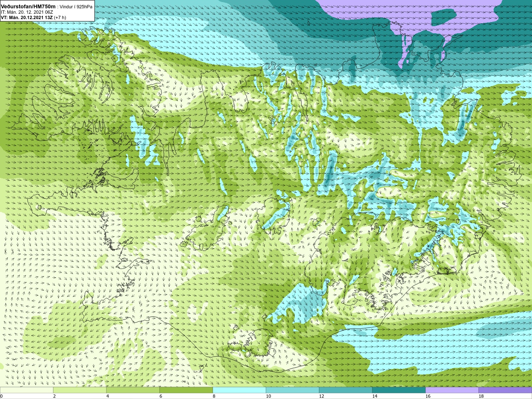
Task: Click the lavender 16–18 legend swatch
Action: click(x=452, y=390)
